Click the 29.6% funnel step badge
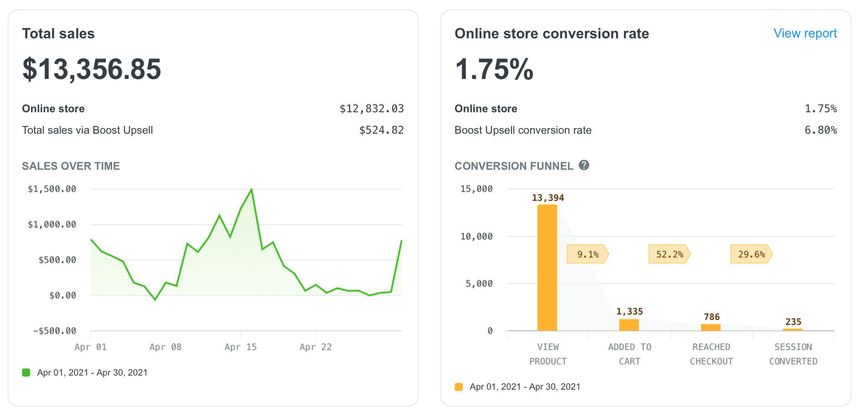868x418 pixels. [x=751, y=254]
